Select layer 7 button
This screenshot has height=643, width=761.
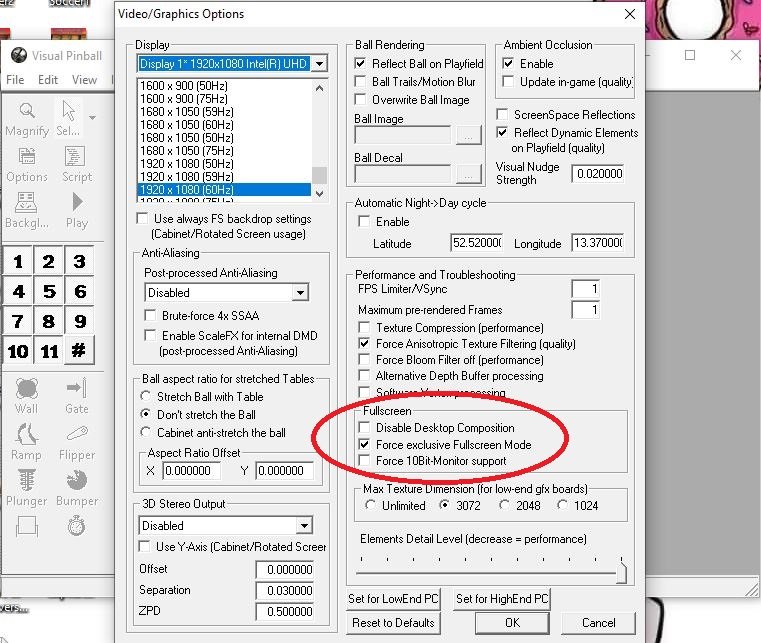click(x=18, y=321)
